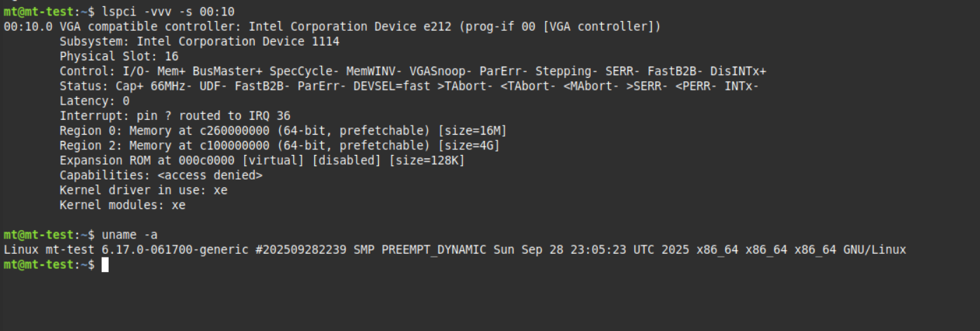980x331 pixels.
Task: Click the 'Latency: 0' line
Action: pyautogui.click(x=94, y=101)
